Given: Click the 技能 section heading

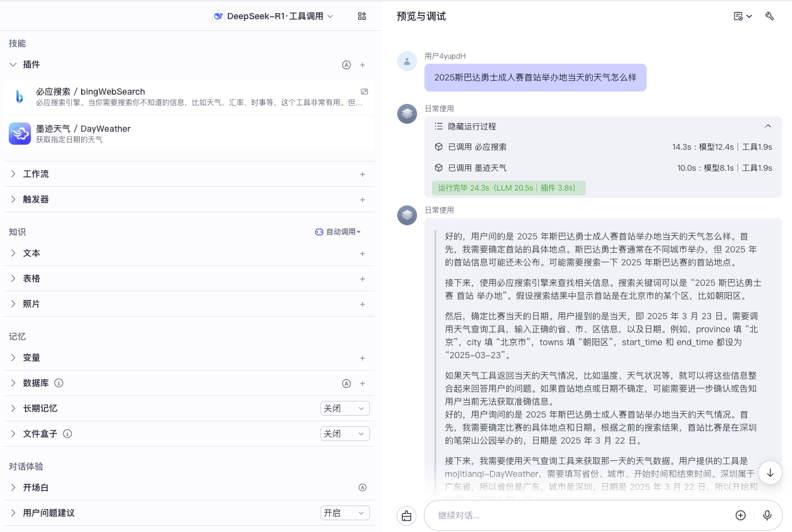Looking at the screenshot, I should [x=17, y=43].
